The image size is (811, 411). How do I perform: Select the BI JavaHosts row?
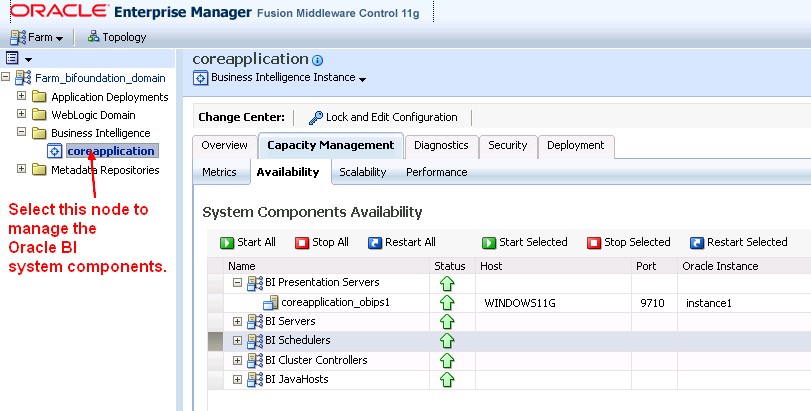(x=296, y=379)
